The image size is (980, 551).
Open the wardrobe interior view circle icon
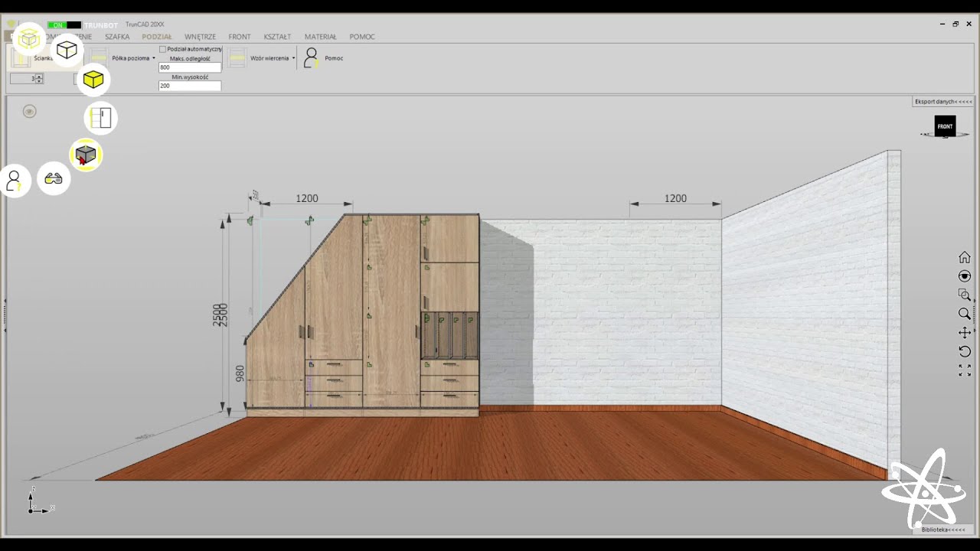(101, 118)
